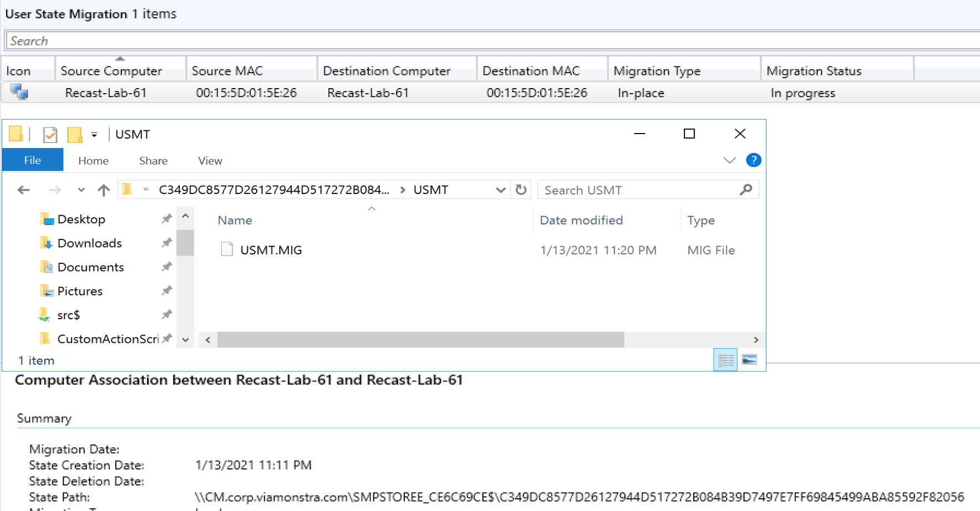980x511 pixels.
Task: Switch to large thumbnails view icon
Action: 749,360
